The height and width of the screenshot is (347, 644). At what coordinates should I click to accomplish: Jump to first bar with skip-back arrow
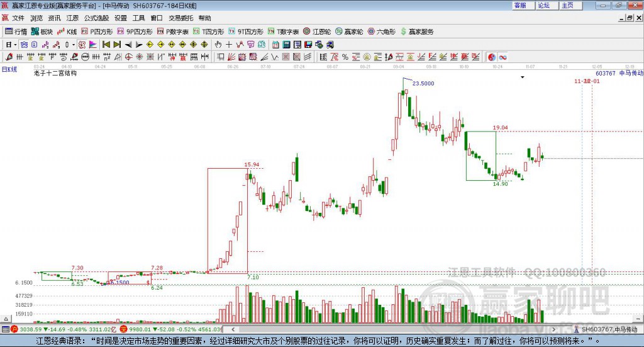[106, 45]
